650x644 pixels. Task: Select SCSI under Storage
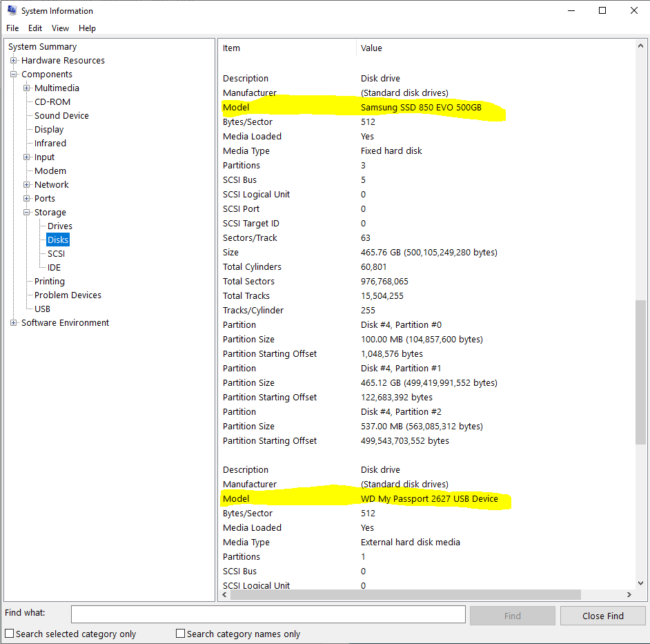(x=56, y=254)
